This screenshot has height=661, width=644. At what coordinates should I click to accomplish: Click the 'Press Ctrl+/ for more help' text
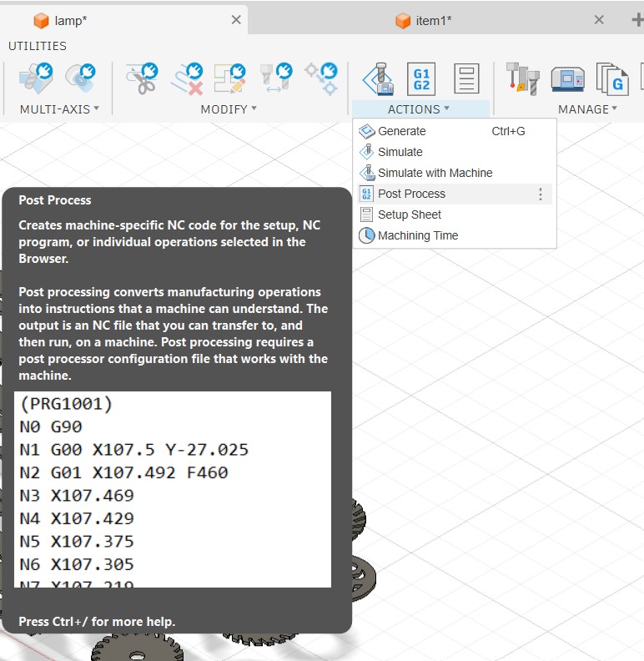tap(97, 622)
